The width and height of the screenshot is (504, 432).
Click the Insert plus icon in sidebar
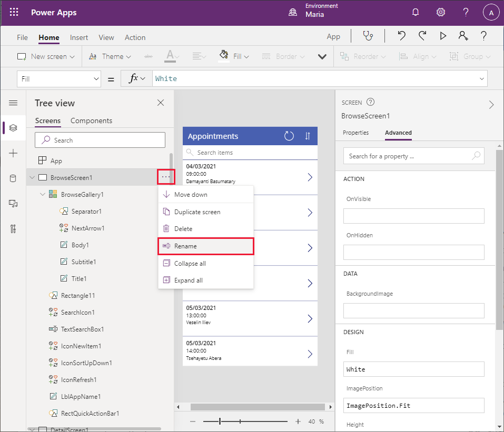click(13, 153)
